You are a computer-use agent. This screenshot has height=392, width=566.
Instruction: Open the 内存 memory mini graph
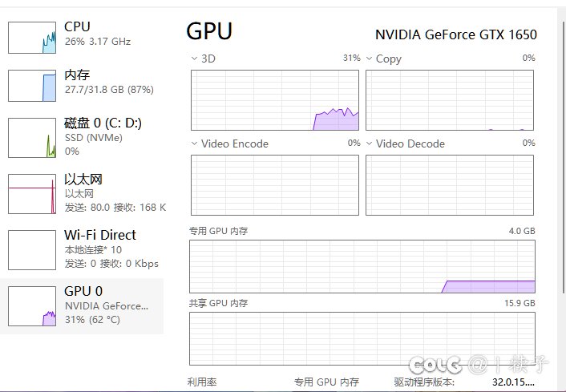tap(32, 86)
